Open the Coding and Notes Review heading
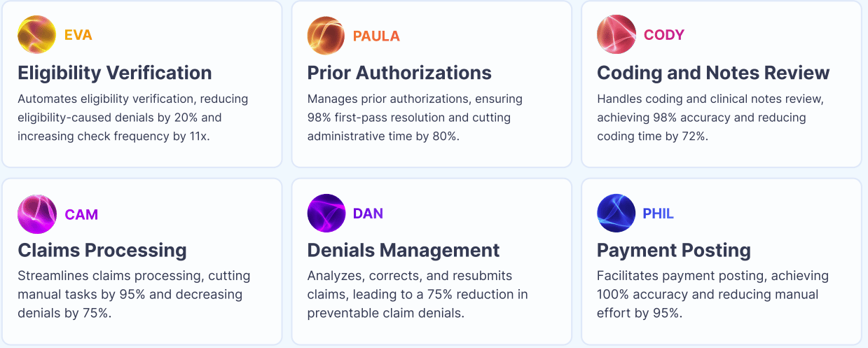This screenshot has width=868, height=348. (x=713, y=73)
